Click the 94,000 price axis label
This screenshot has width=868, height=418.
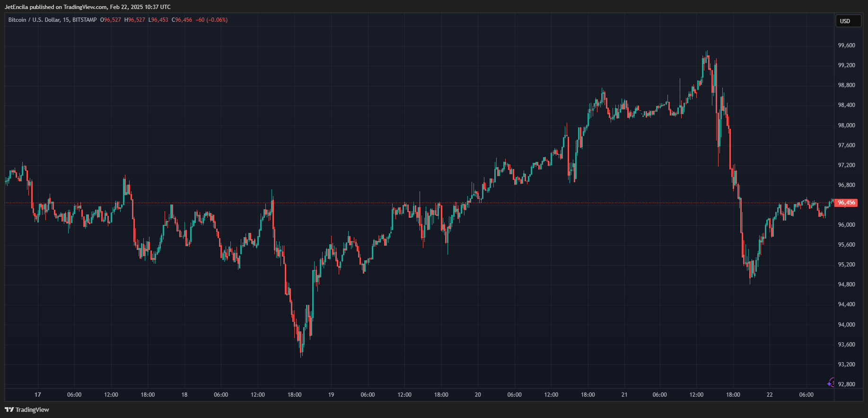tap(846, 325)
